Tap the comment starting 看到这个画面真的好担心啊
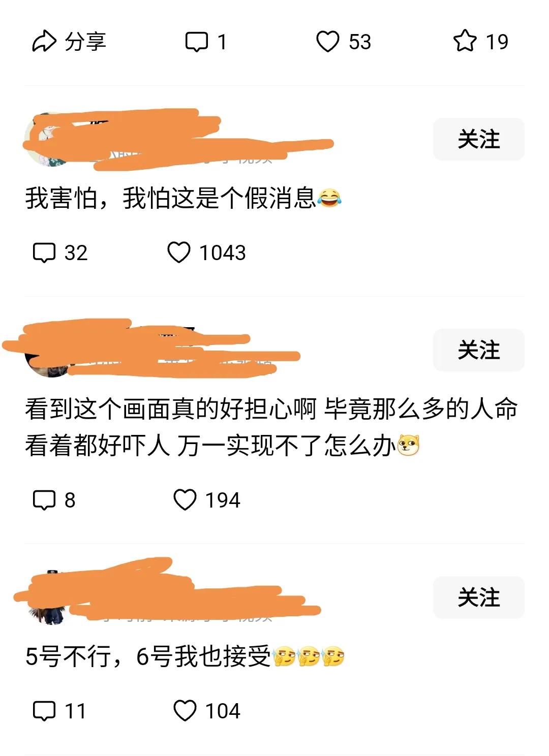 click(x=271, y=427)
